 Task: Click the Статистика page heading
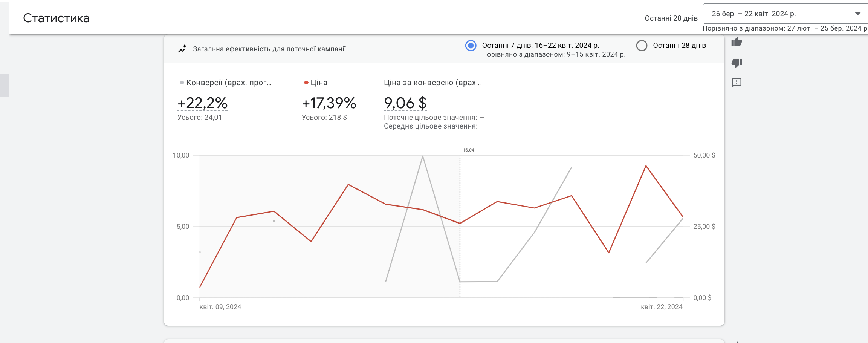(56, 18)
